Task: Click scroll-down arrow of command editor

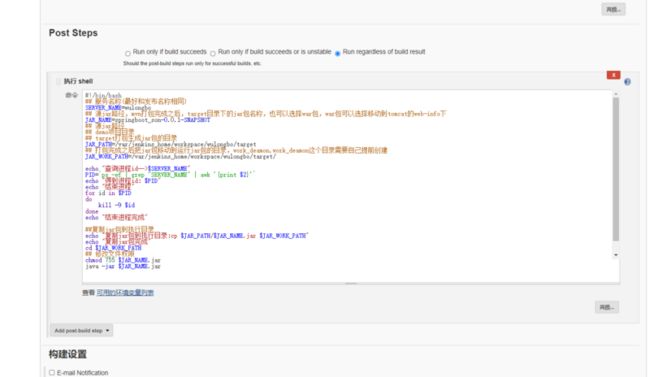Action: [x=616, y=255]
